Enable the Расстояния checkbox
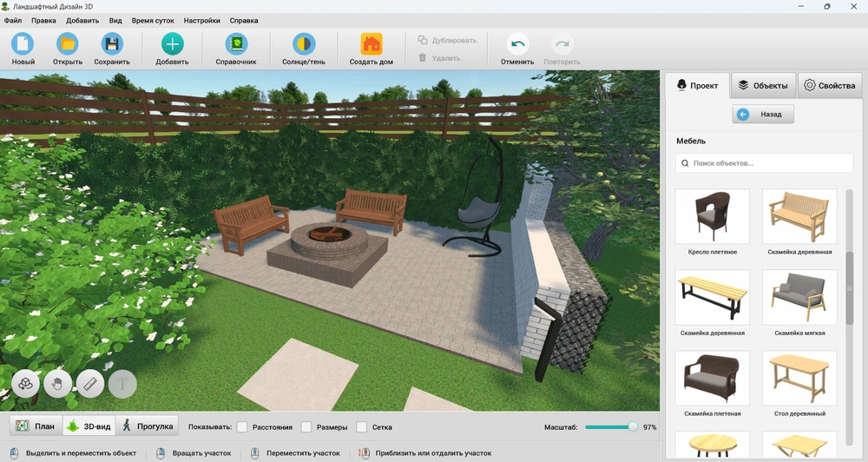 pyautogui.click(x=242, y=427)
